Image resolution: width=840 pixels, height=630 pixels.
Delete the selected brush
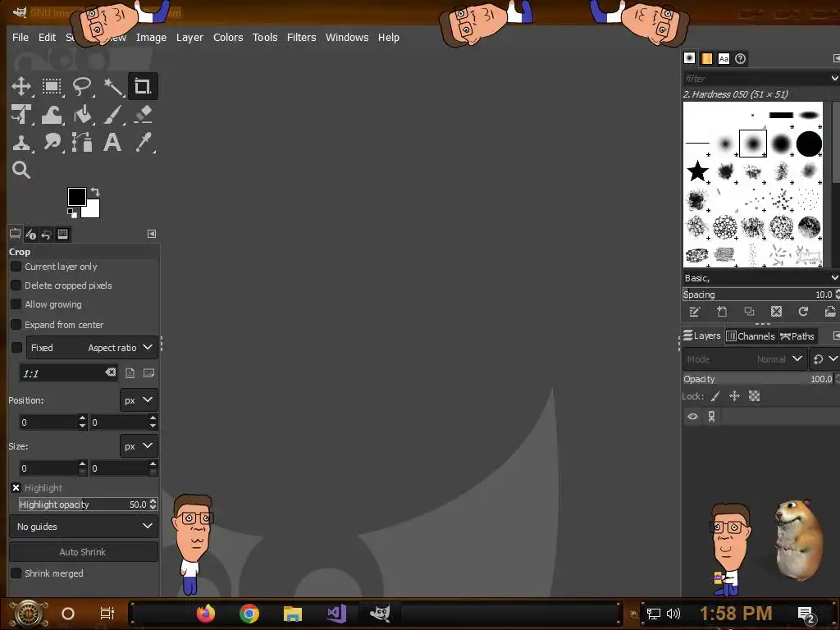(x=776, y=312)
